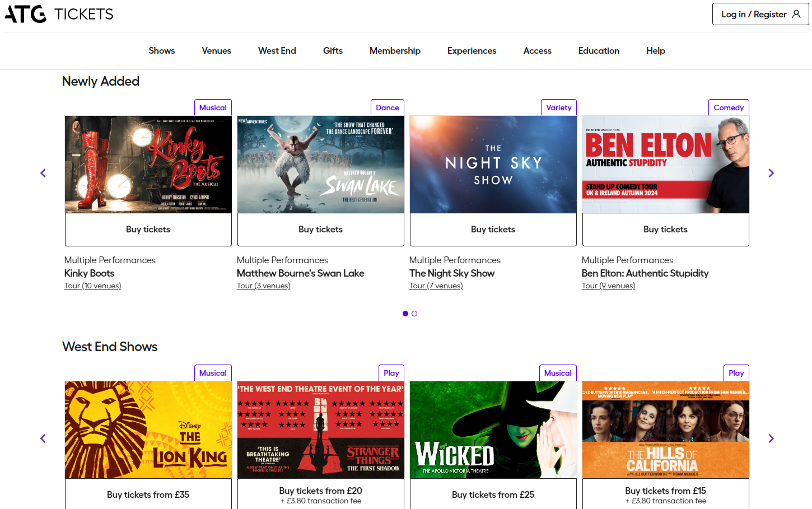Open The Hills of California poster
The image size is (812, 509).
tap(666, 430)
